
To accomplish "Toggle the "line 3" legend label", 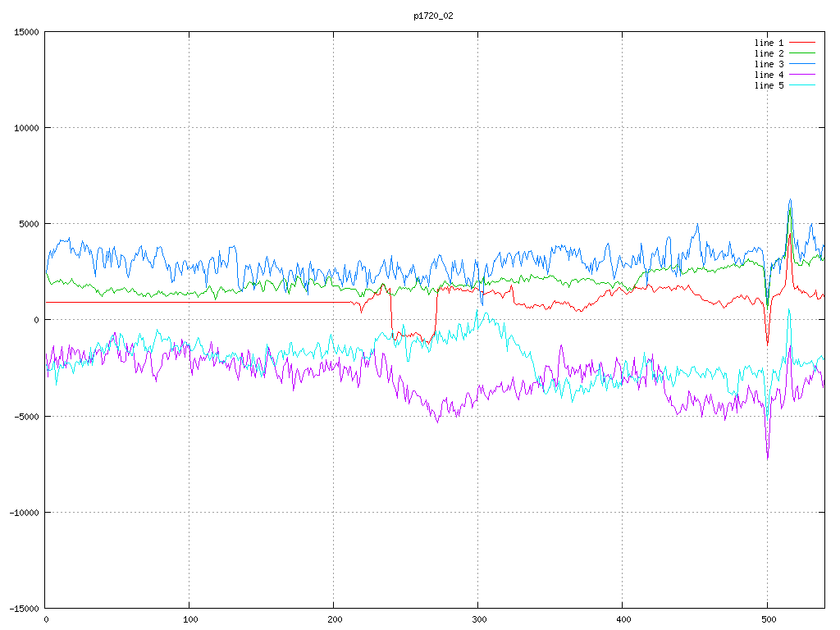I will coord(769,64).
